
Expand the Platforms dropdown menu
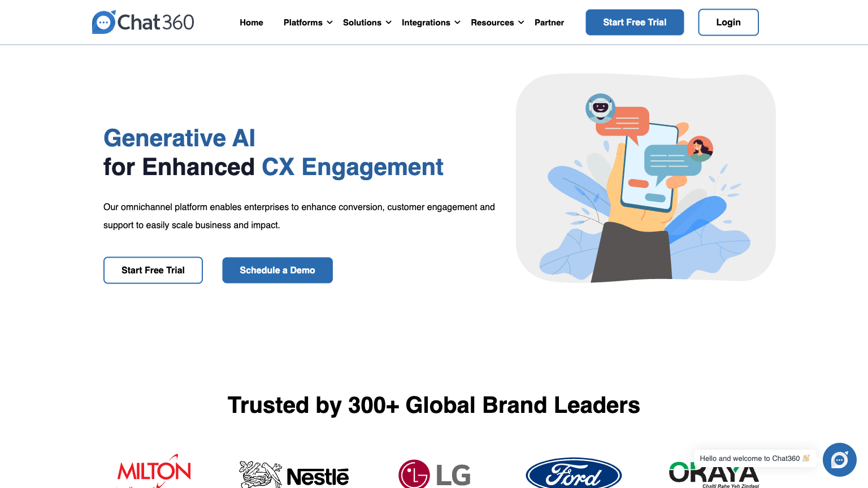[x=308, y=23]
